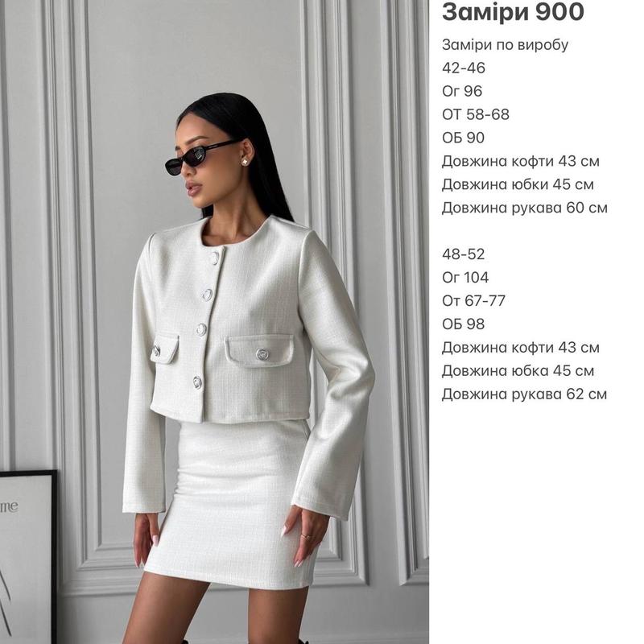This screenshot has height=644, width=644.
Task: Click the 'Заміри 900' heading
Action: (x=513, y=11)
